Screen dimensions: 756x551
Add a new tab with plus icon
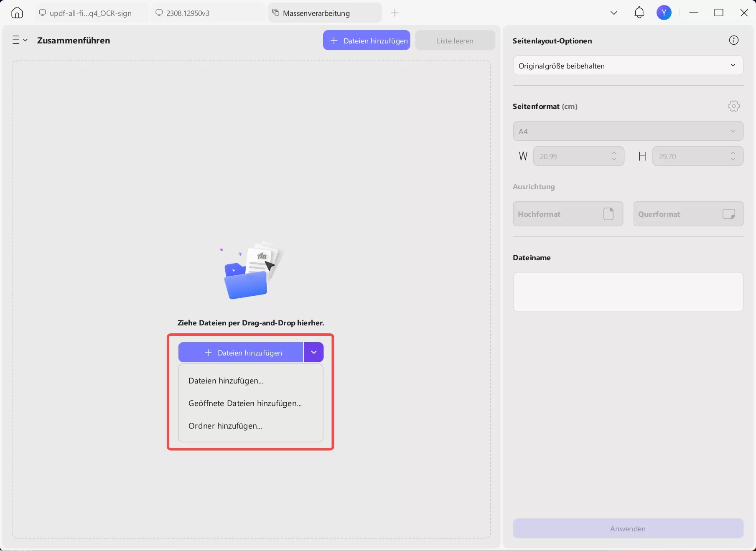click(395, 13)
